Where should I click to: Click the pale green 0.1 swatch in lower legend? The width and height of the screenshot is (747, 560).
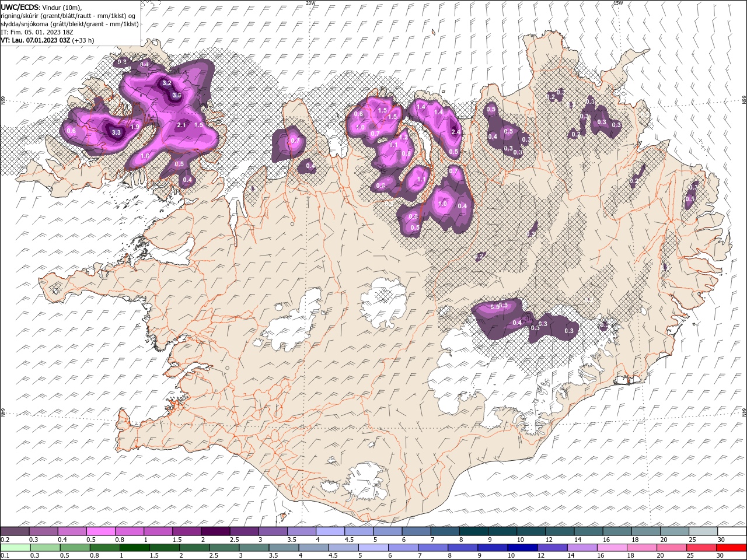click(15, 548)
